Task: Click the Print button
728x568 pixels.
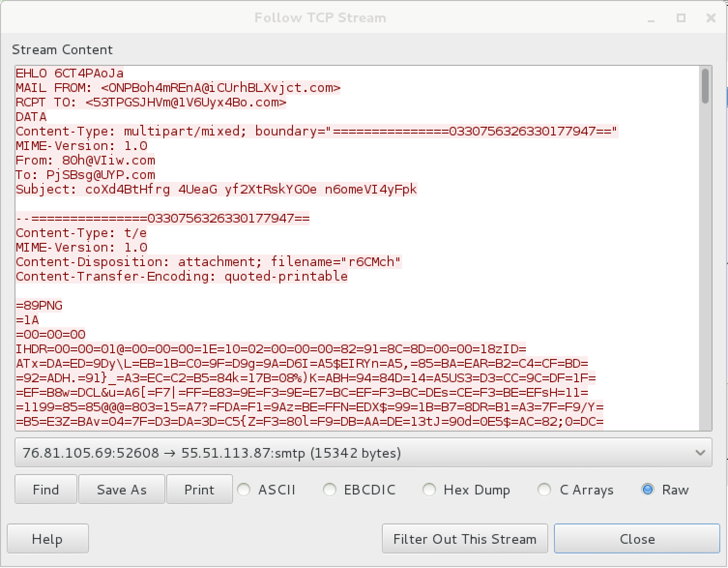Action: 199,490
